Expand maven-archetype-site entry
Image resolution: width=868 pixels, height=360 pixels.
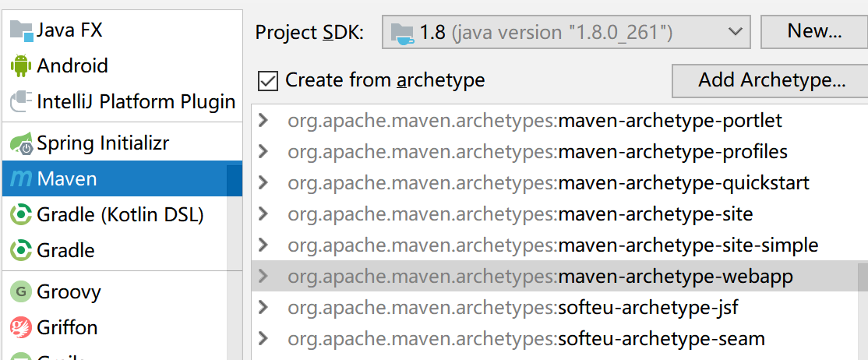pos(263,214)
